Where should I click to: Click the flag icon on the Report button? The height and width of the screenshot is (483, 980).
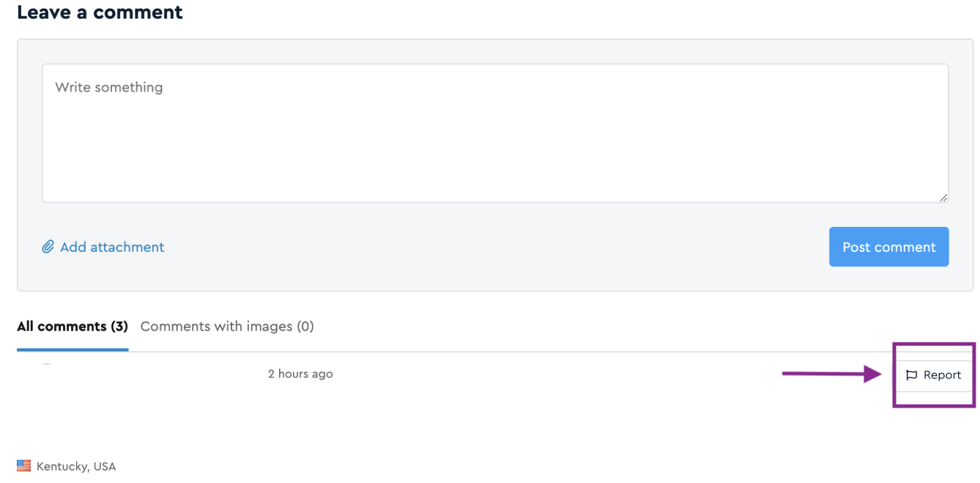click(x=912, y=375)
